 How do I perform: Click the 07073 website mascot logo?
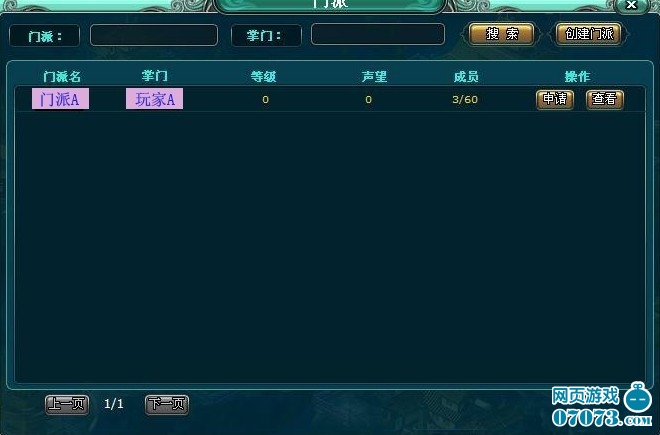(x=638, y=397)
